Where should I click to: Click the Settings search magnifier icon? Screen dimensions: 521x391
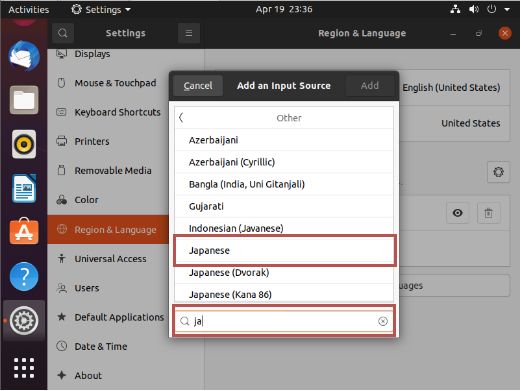tap(63, 33)
